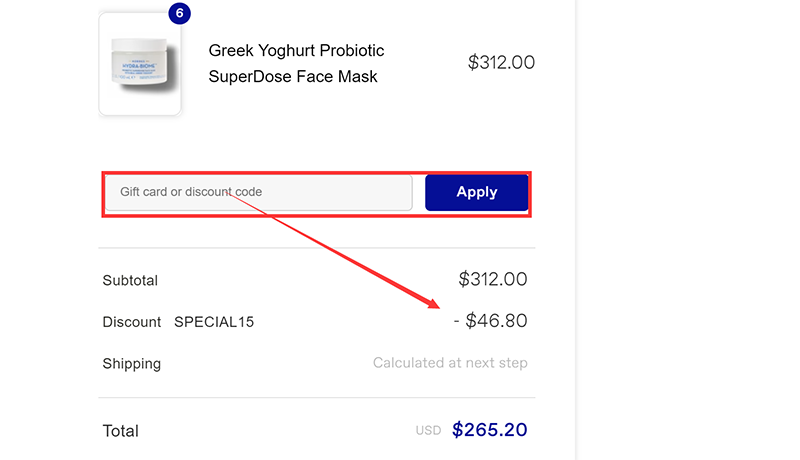800x460 pixels.
Task: Open the face mask product thumbnail
Action: click(140, 65)
